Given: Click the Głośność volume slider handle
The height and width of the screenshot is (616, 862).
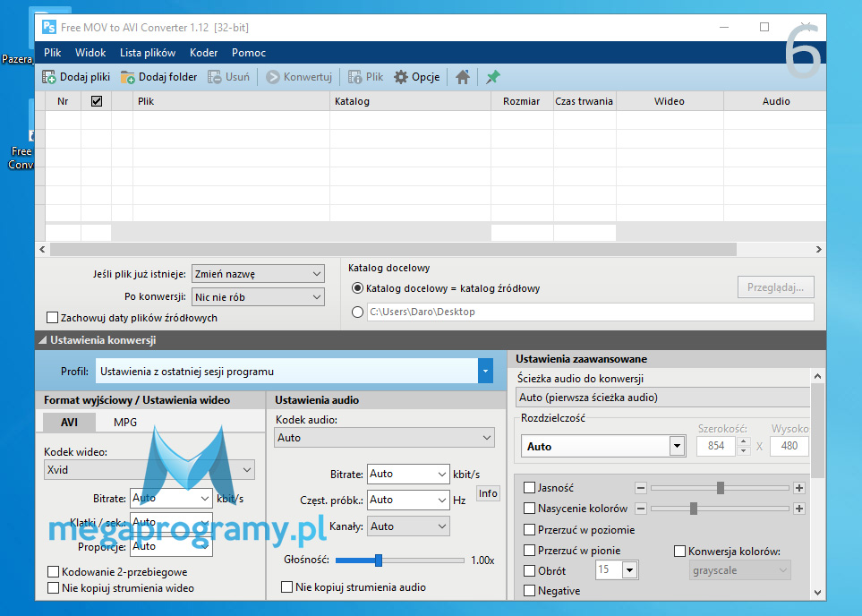Looking at the screenshot, I should (x=379, y=560).
